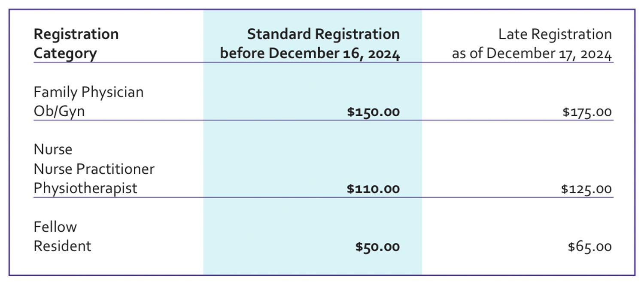
Task: Click the as of December 17, 2024 text
Action: (532, 54)
